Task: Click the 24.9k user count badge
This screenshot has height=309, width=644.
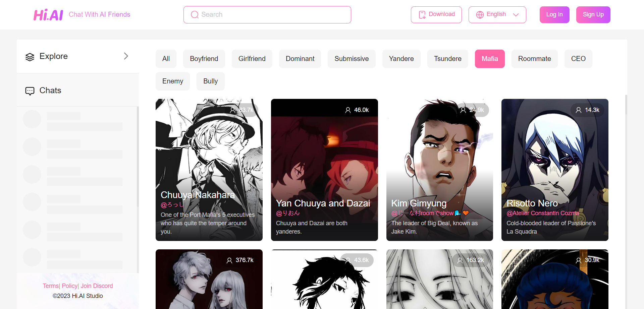Action: tap(472, 110)
